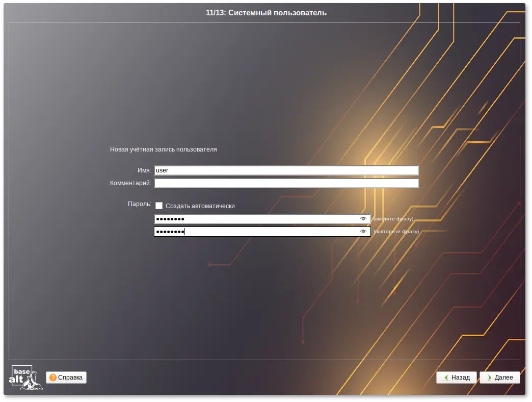Click the base alt logo
The image size is (532, 402).
coord(25,378)
